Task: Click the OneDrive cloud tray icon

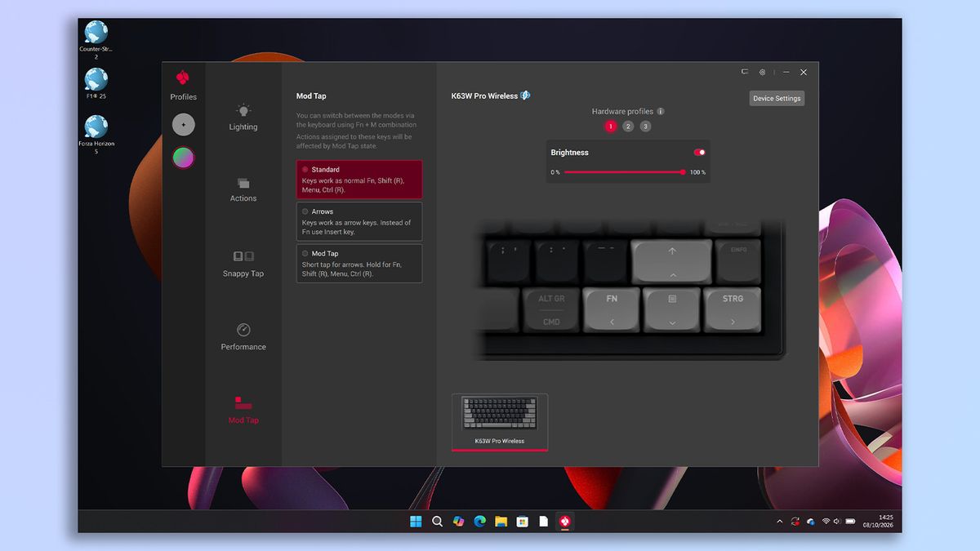Action: tap(810, 522)
